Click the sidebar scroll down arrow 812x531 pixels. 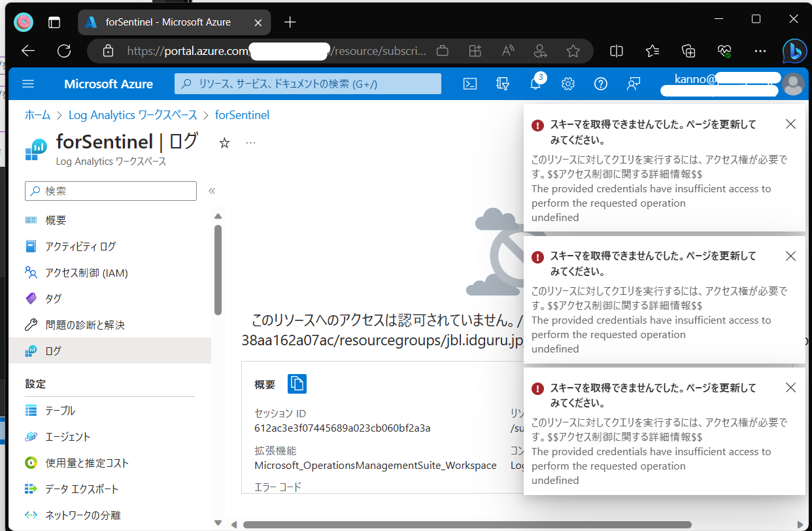point(218,522)
